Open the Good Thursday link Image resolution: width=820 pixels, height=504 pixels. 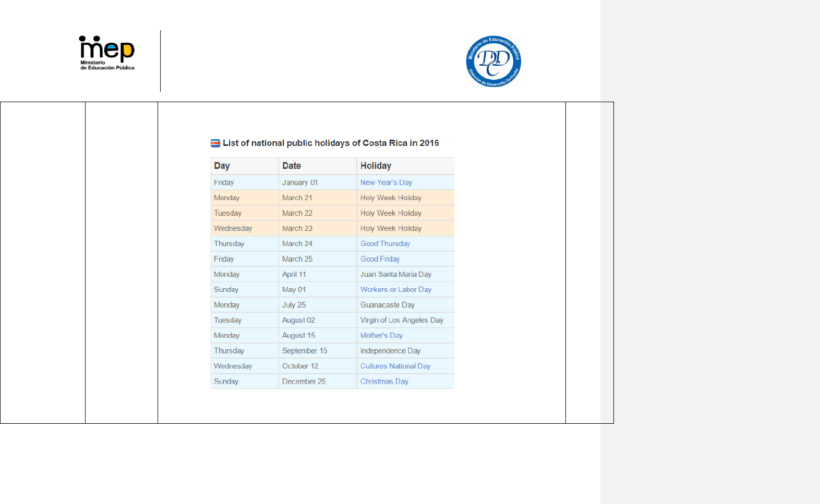click(385, 243)
